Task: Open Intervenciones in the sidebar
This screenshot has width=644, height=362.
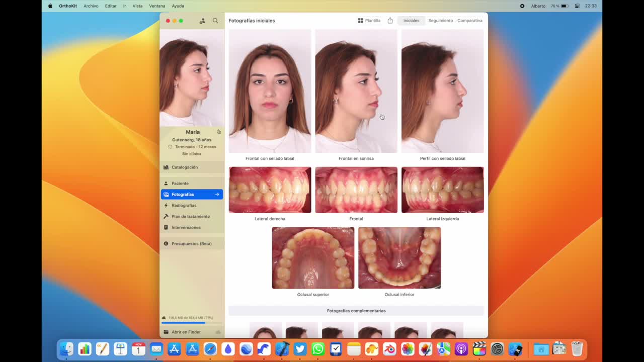Action: point(192,227)
